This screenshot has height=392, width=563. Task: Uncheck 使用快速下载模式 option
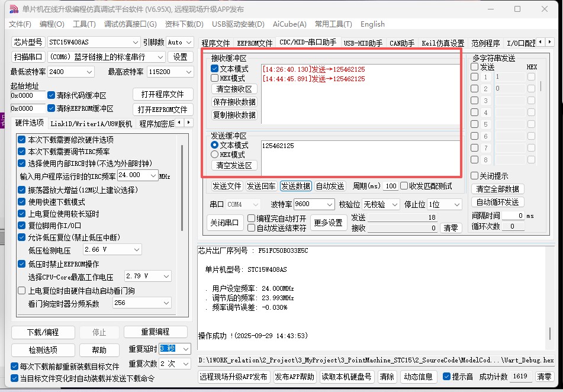click(22, 202)
